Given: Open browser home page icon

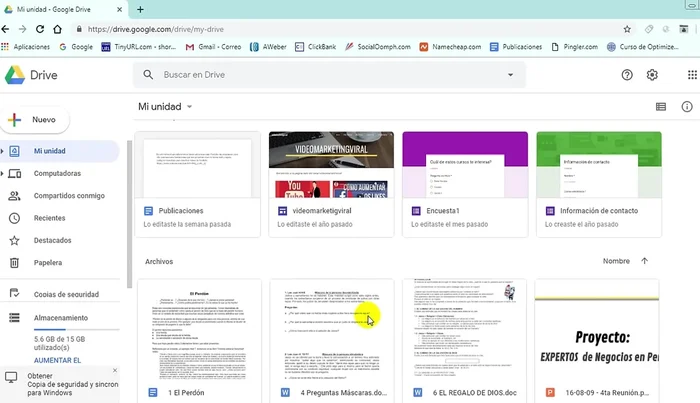Looking at the screenshot, I should 57,29.
